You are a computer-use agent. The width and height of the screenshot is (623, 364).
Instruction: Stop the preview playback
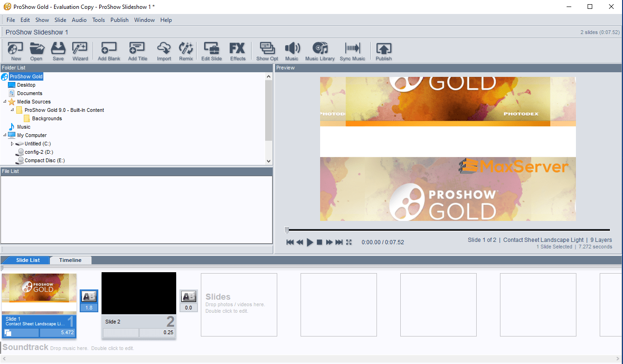pos(319,242)
